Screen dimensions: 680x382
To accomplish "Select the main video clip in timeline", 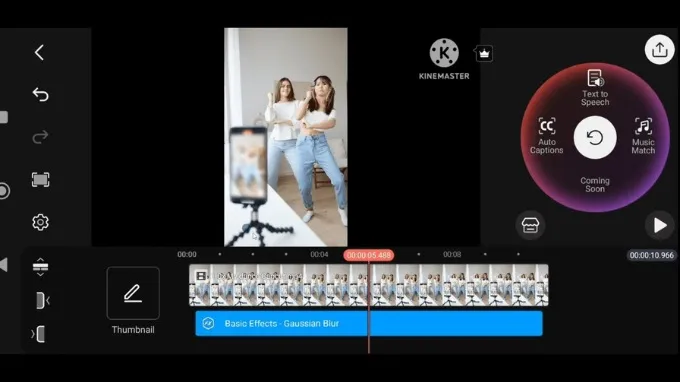I will click(369, 285).
